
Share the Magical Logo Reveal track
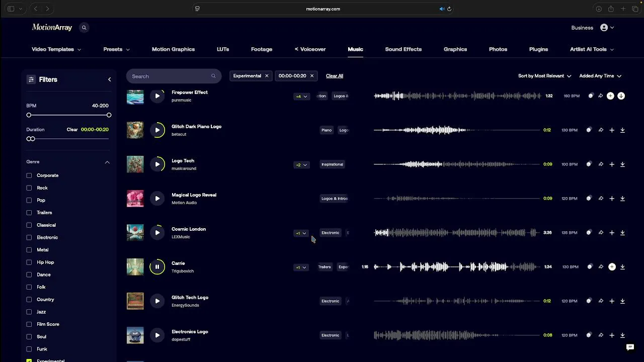601,199
